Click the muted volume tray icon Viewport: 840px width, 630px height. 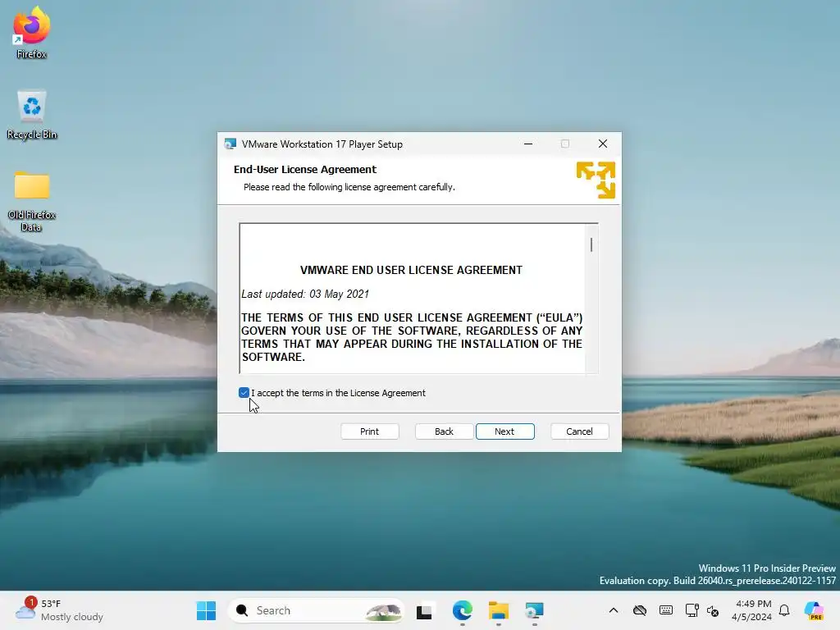(713, 610)
